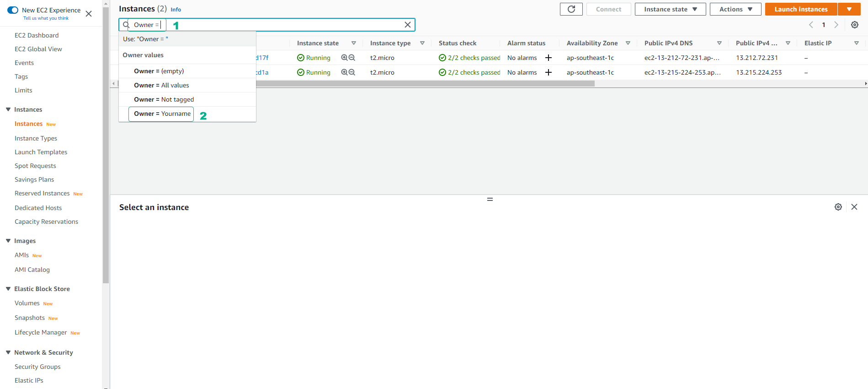Sort by Public IPv4 address column arrow
The width and height of the screenshot is (868, 389).
(788, 43)
